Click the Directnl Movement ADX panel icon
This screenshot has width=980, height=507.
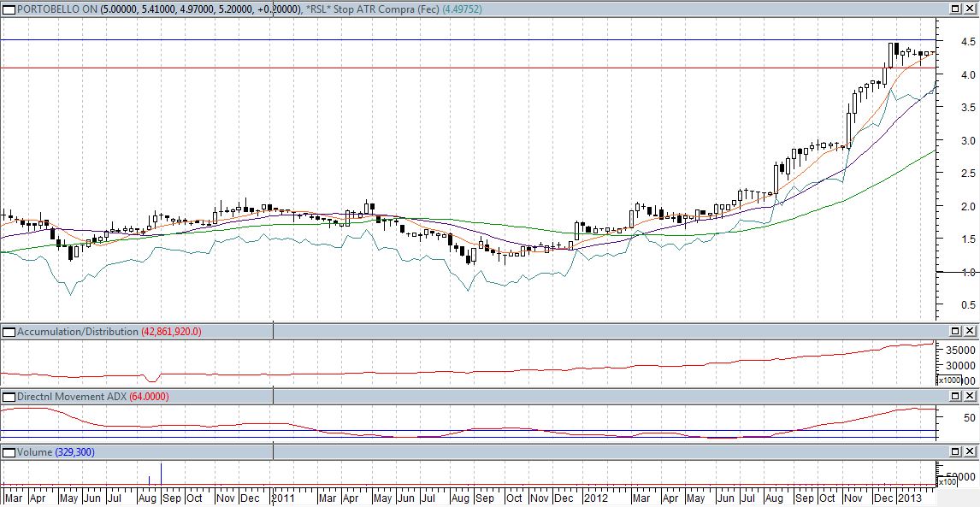point(8,397)
